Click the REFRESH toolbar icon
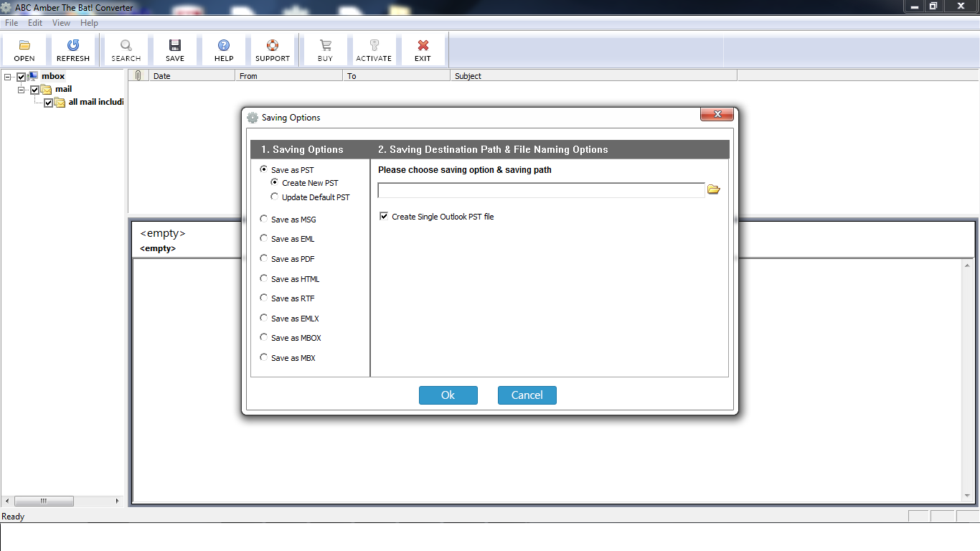Screen dimensions: 980x551 [x=73, y=45]
